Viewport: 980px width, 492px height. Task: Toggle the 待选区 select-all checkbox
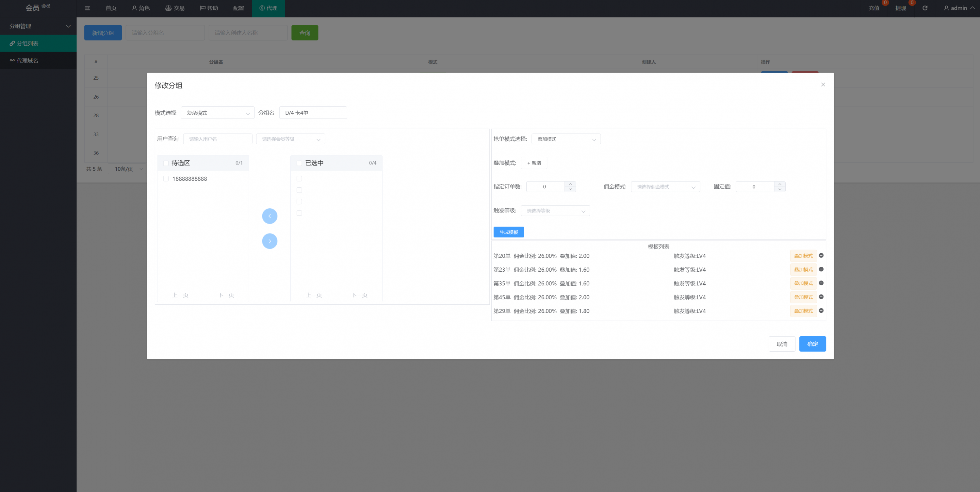click(x=166, y=163)
